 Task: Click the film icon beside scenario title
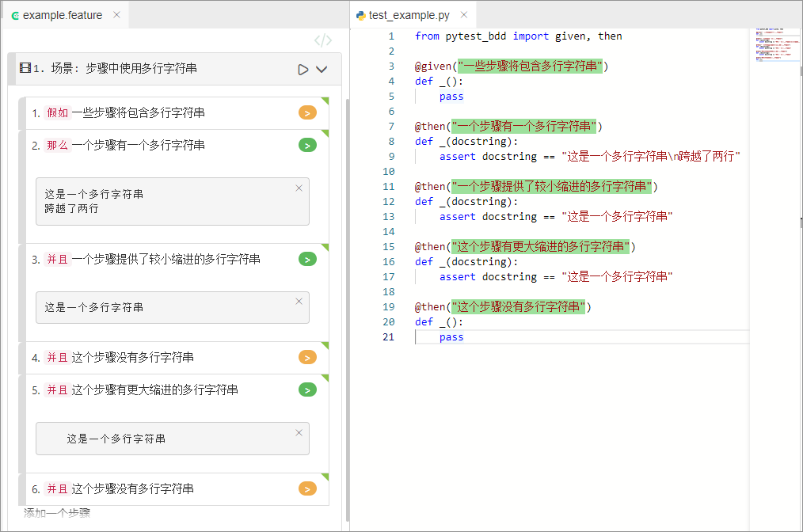(x=25, y=69)
